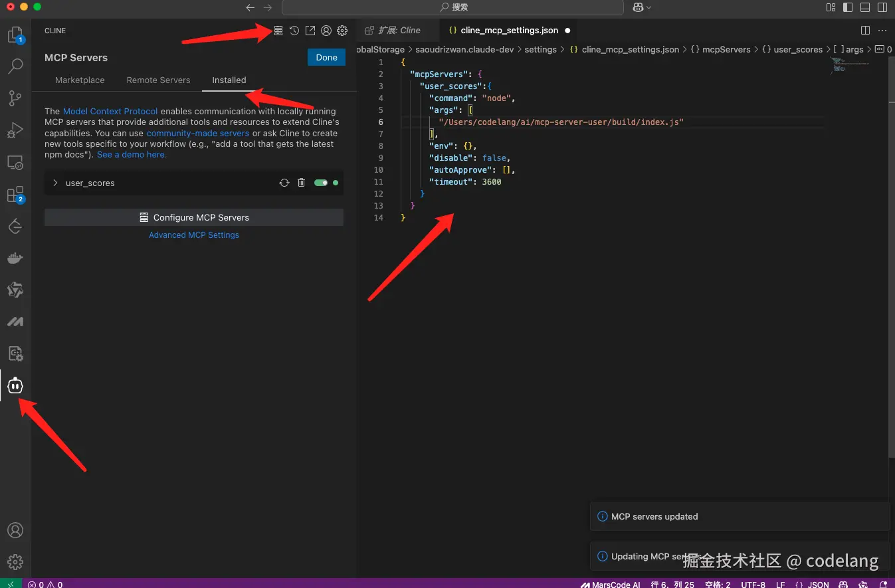
Task: Open the Remote Explorer view
Action: [x=15, y=162]
